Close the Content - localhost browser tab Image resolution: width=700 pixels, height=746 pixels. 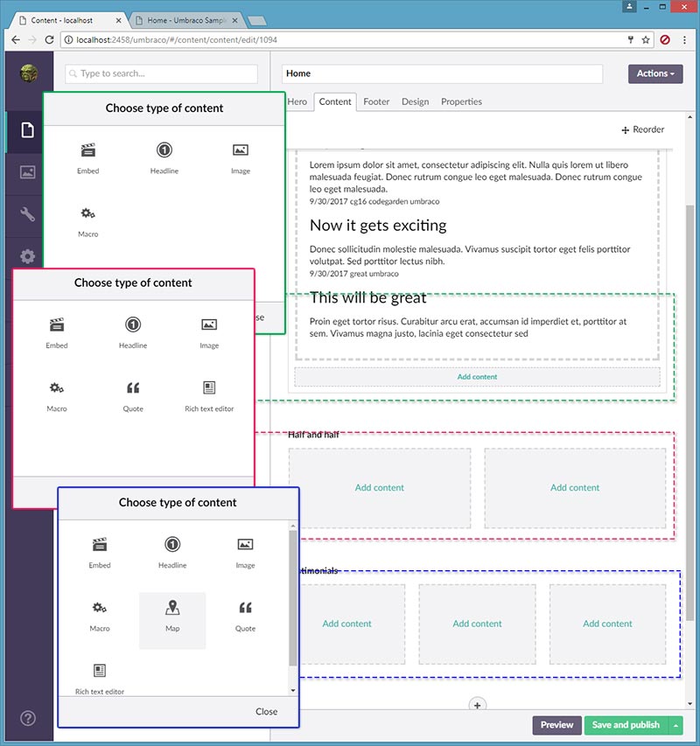click(118, 20)
